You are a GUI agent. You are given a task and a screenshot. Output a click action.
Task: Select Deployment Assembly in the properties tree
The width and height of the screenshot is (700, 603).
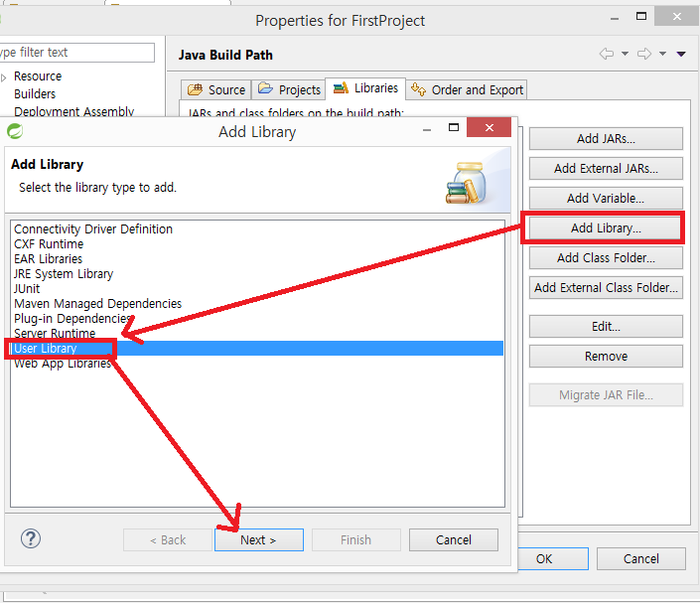coord(73,112)
